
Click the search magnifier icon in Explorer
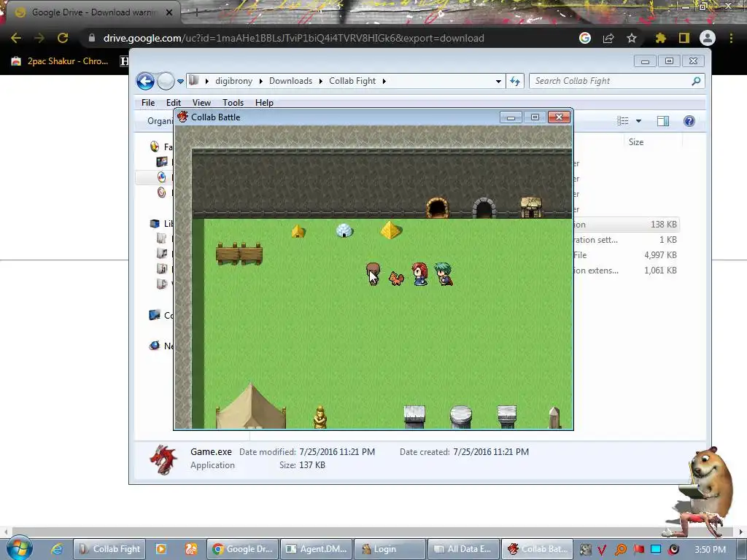pyautogui.click(x=696, y=81)
